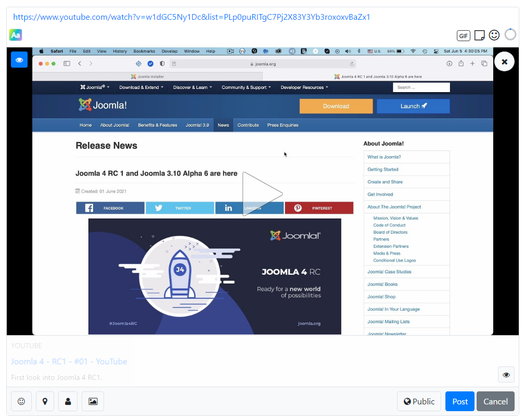
Task: Add a location with the map pin button
Action: (45, 401)
